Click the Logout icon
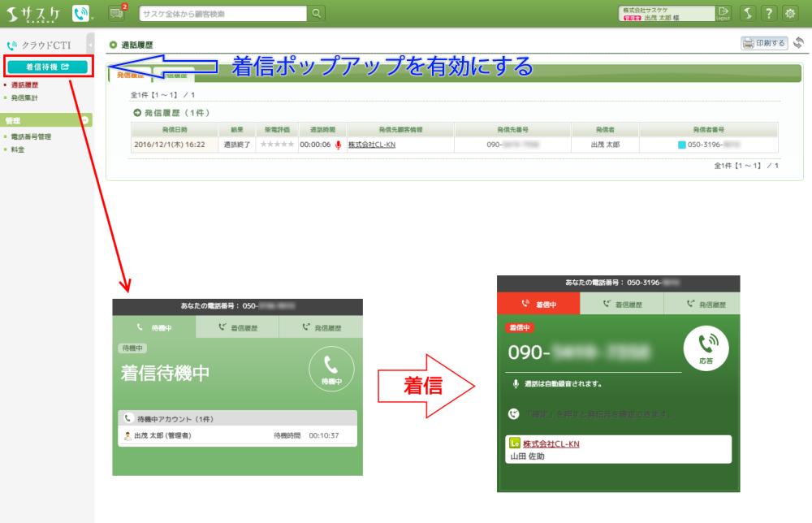Image resolution: width=812 pixels, height=523 pixels. click(x=723, y=13)
